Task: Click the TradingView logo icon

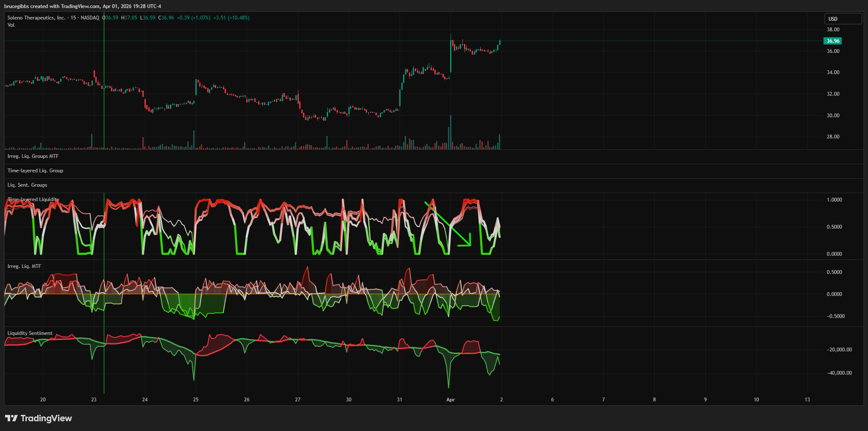Action: click(x=11, y=418)
